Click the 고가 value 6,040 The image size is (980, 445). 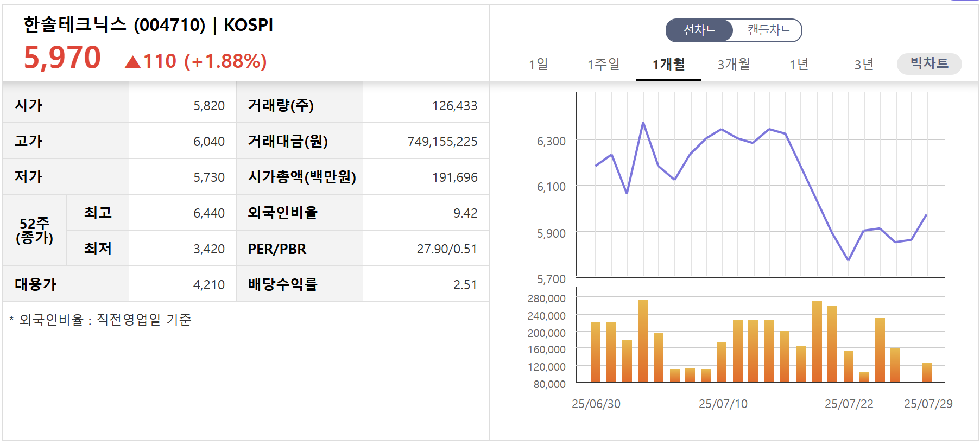pos(209,142)
